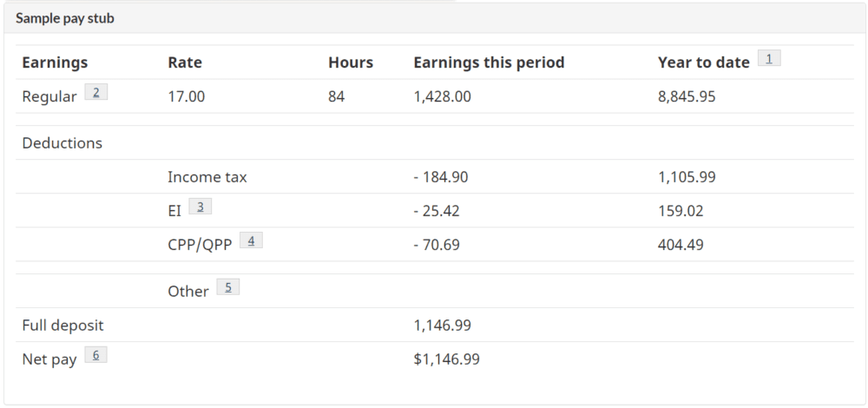Select the Hours column header
The width and height of the screenshot is (868, 408).
[351, 63]
